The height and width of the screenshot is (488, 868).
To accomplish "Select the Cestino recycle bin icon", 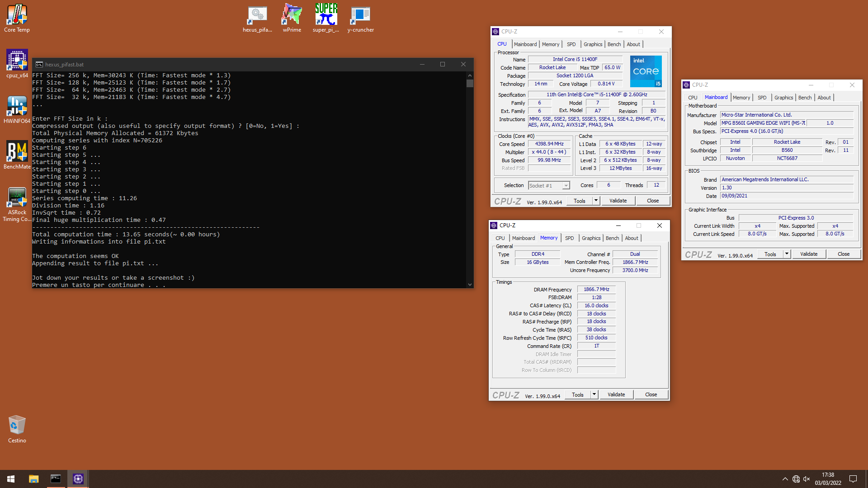I will coord(17,429).
